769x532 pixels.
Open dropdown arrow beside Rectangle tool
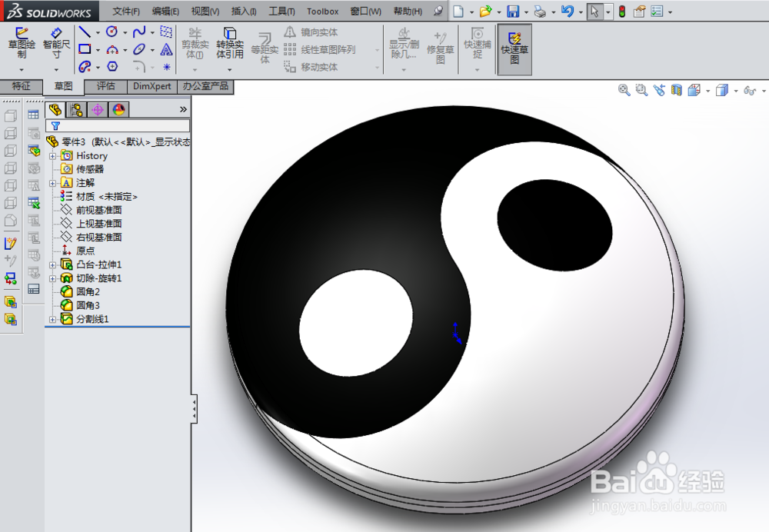click(x=98, y=50)
